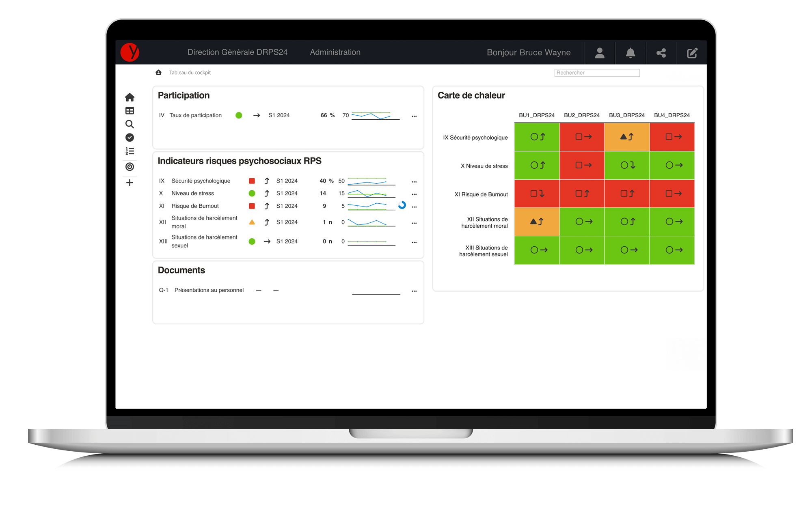Click the edit pencil icon in header
The height and width of the screenshot is (519, 812).
692,53
